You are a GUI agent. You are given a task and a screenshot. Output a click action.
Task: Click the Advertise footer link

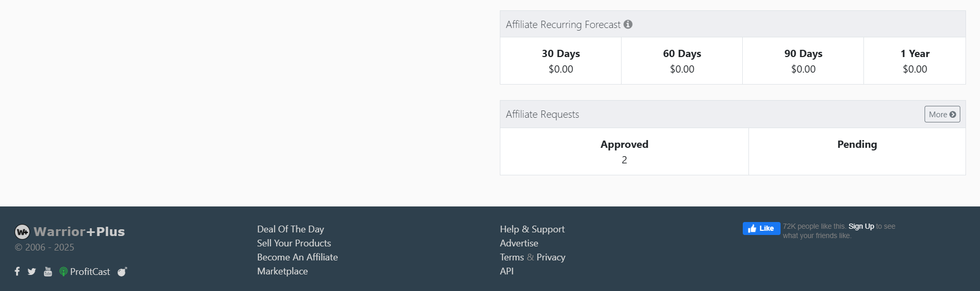pyautogui.click(x=518, y=243)
